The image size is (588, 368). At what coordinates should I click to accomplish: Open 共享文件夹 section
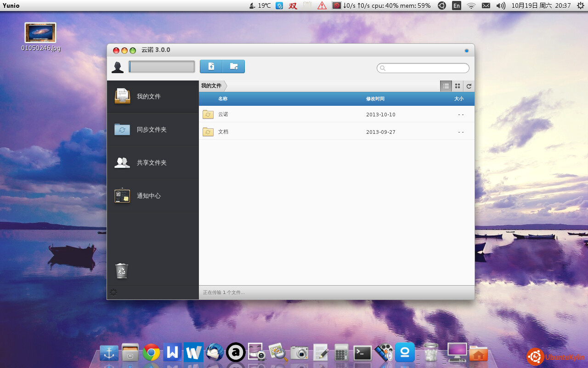(x=153, y=163)
